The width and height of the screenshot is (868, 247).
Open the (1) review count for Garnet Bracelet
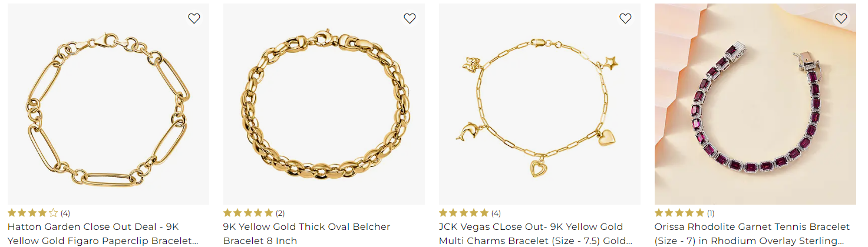coord(711,213)
